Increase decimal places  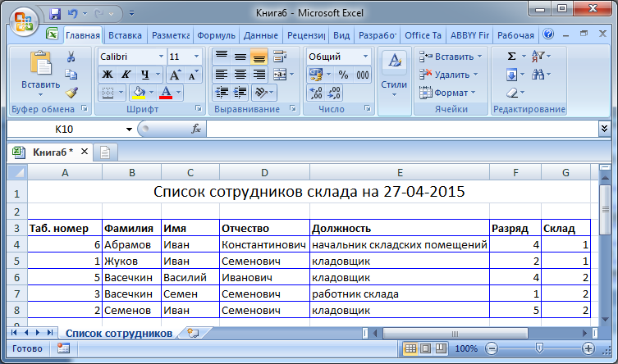(316, 93)
